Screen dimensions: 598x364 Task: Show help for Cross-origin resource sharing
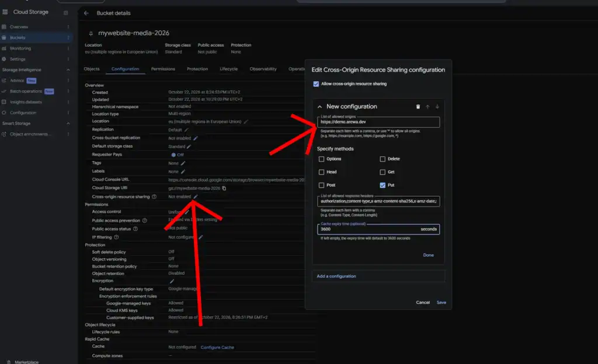[x=154, y=197]
